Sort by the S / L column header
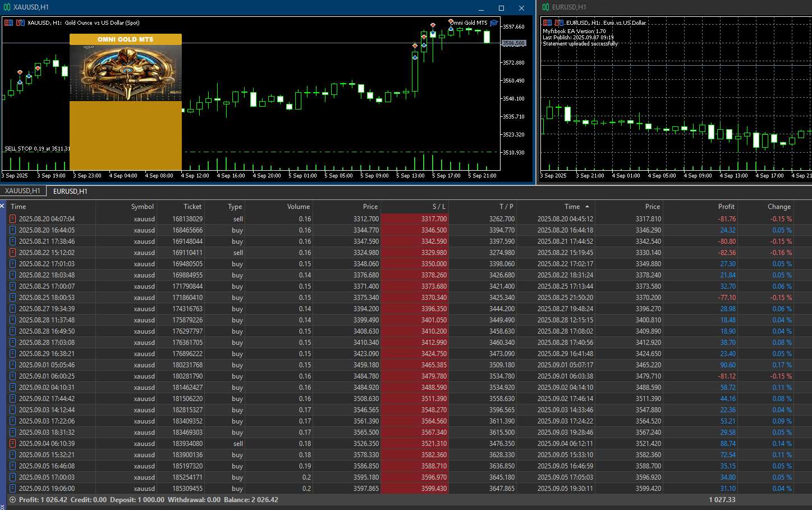The height and width of the screenshot is (510, 812). click(x=415, y=207)
